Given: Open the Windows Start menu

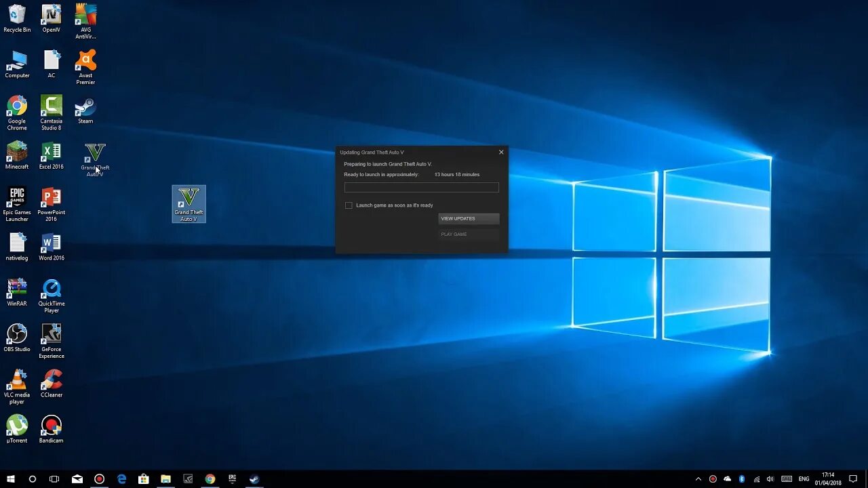Looking at the screenshot, I should pyautogui.click(x=11, y=479).
